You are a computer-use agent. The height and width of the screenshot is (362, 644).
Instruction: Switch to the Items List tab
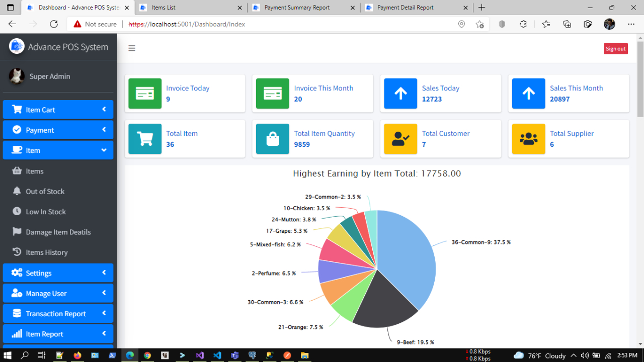point(191,8)
